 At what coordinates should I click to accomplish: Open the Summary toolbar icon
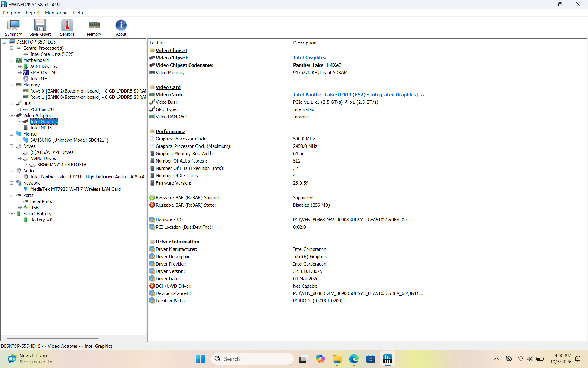pyautogui.click(x=13, y=28)
